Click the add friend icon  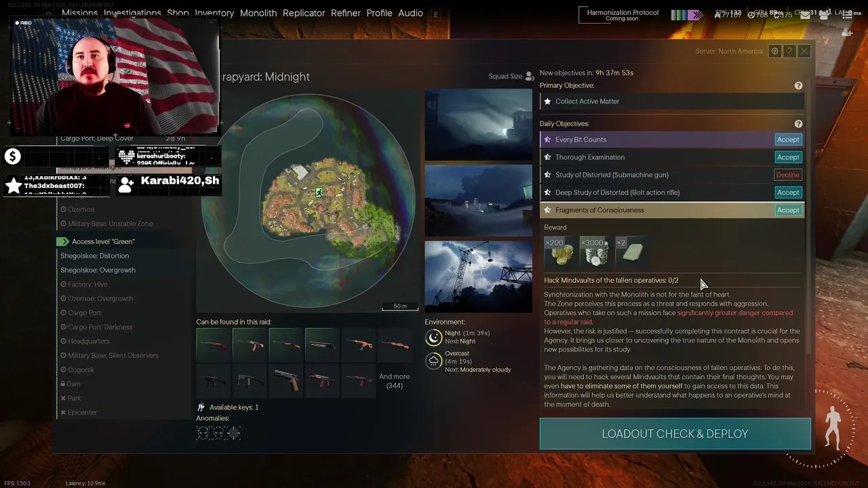pos(847,33)
